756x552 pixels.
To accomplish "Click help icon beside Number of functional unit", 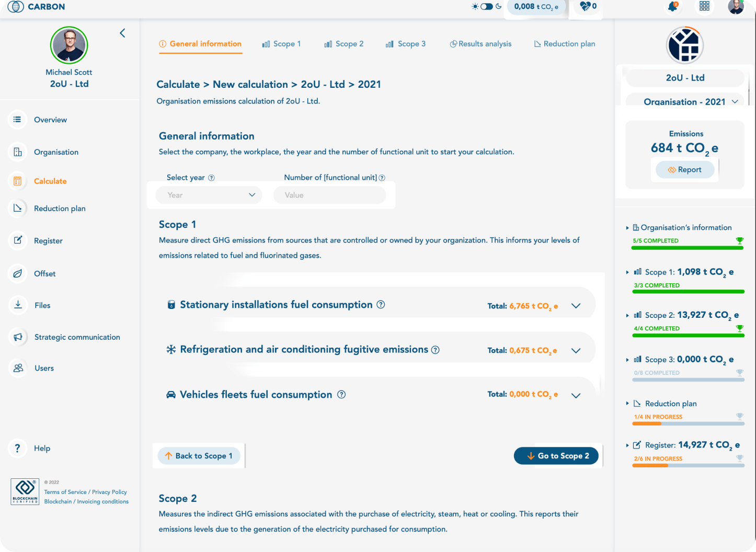I will [382, 178].
